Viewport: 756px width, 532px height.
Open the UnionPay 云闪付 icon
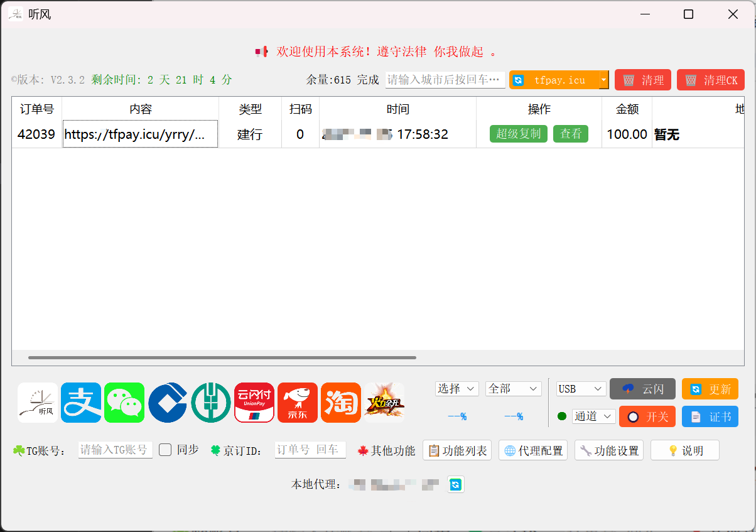(x=254, y=403)
